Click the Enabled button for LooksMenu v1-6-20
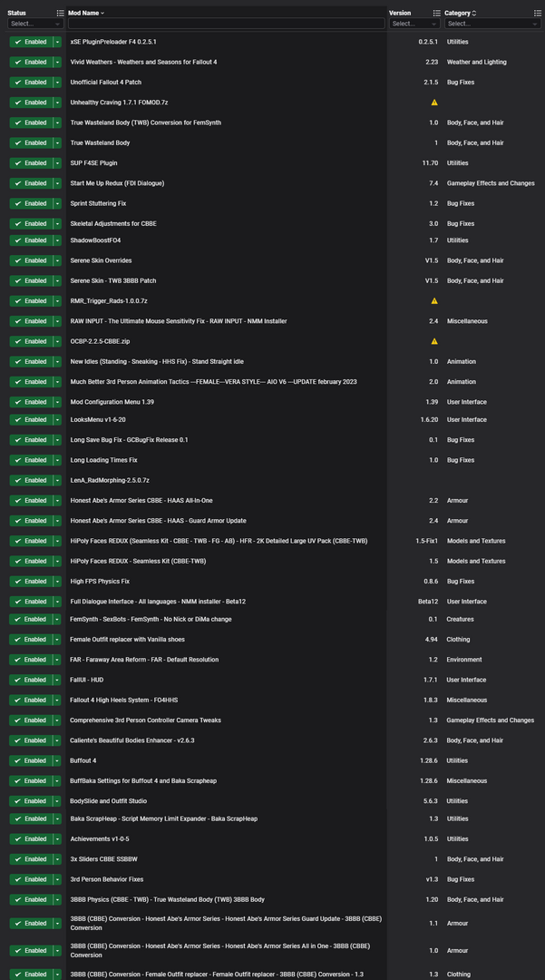Image resolution: width=545 pixels, height=980 pixels. (33, 419)
